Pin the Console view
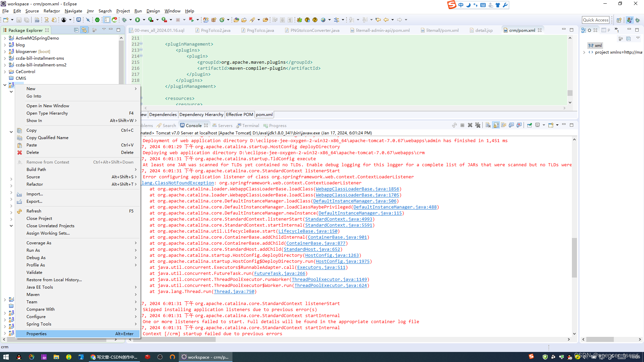 [530, 125]
